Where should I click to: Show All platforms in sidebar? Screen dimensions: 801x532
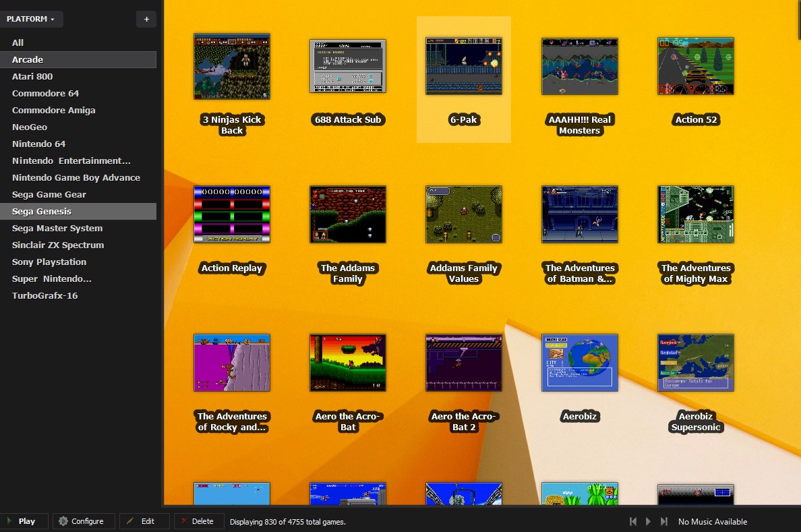point(18,42)
